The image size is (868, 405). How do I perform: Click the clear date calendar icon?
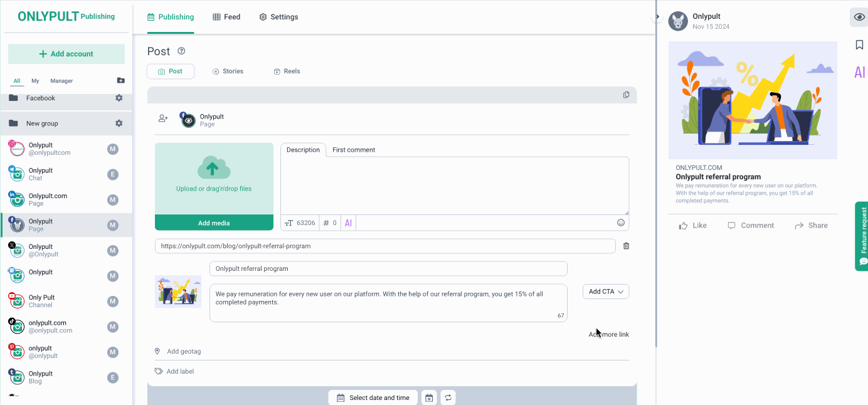point(428,397)
